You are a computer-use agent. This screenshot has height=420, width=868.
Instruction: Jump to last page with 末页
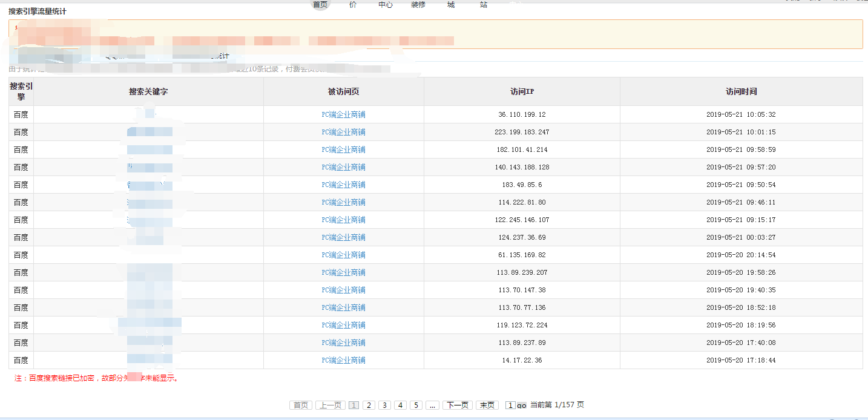click(487, 405)
